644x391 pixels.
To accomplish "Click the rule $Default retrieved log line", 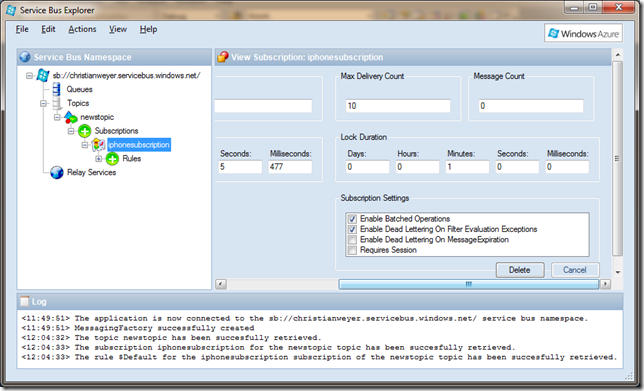I will 319,357.
